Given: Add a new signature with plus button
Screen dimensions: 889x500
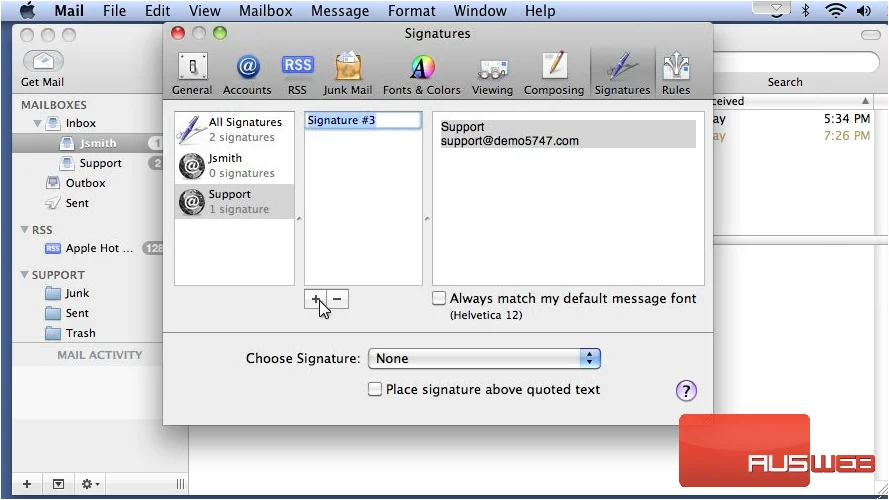Looking at the screenshot, I should [x=315, y=299].
